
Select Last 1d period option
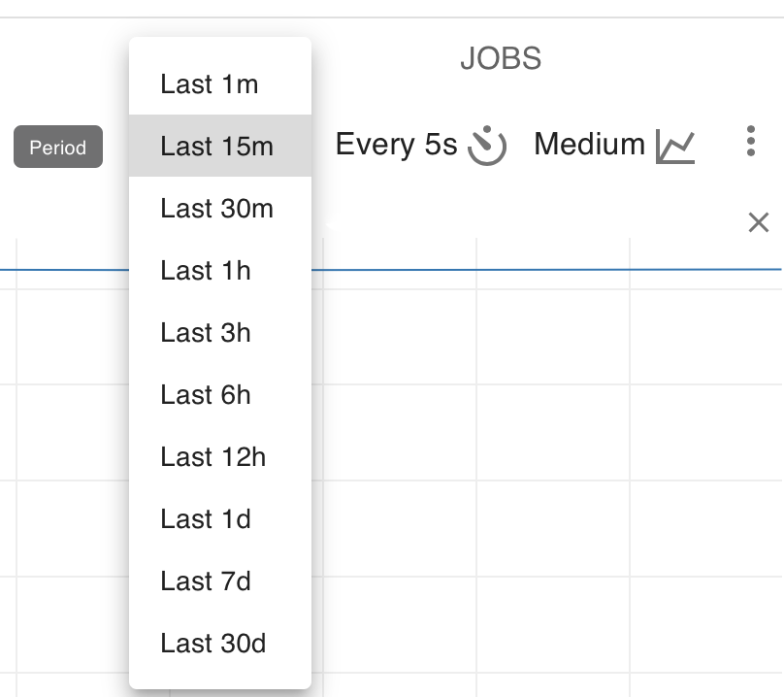pos(220,518)
